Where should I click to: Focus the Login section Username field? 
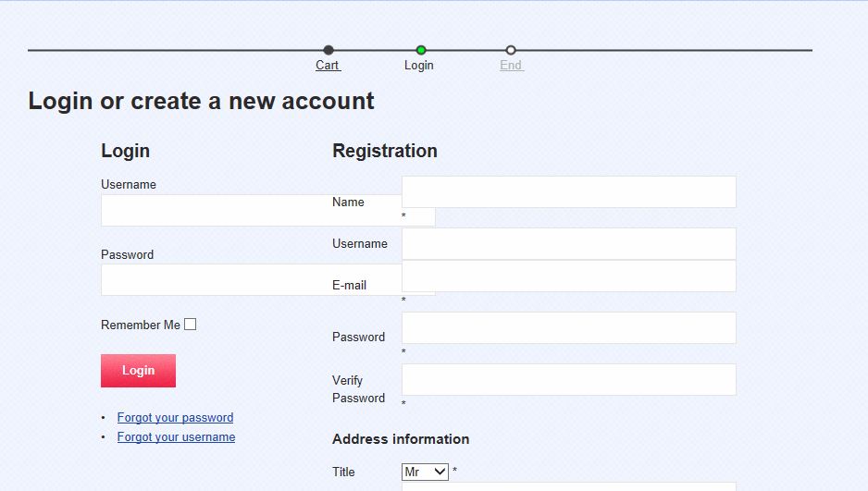pos(213,211)
